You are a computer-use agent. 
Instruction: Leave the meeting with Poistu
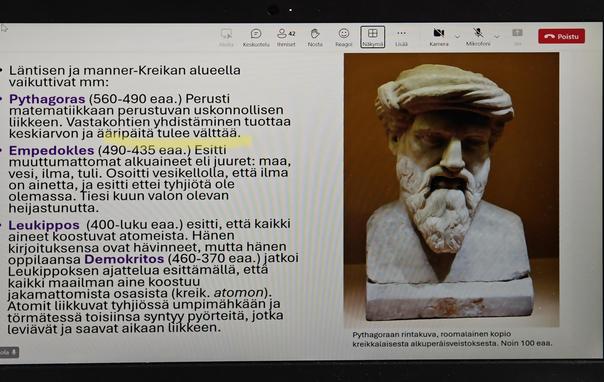562,36
